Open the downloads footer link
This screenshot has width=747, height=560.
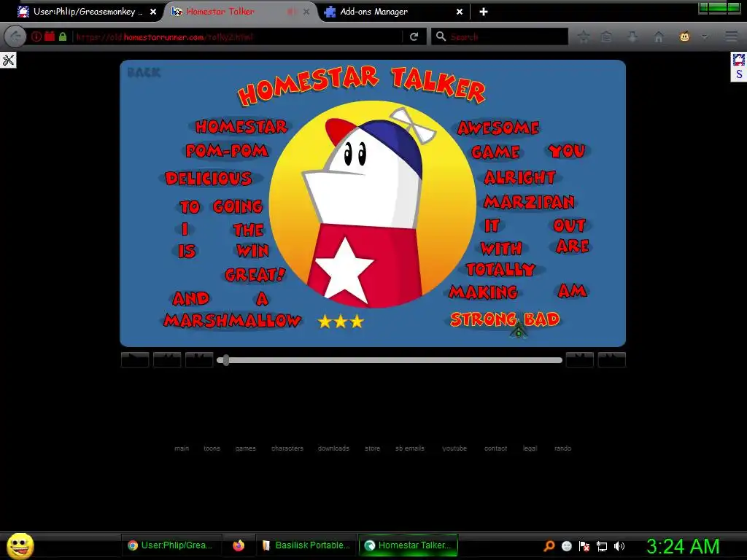coord(333,448)
